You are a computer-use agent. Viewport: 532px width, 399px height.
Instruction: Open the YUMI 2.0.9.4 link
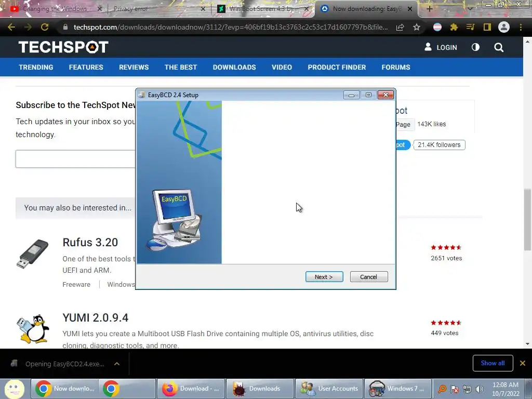(96, 317)
